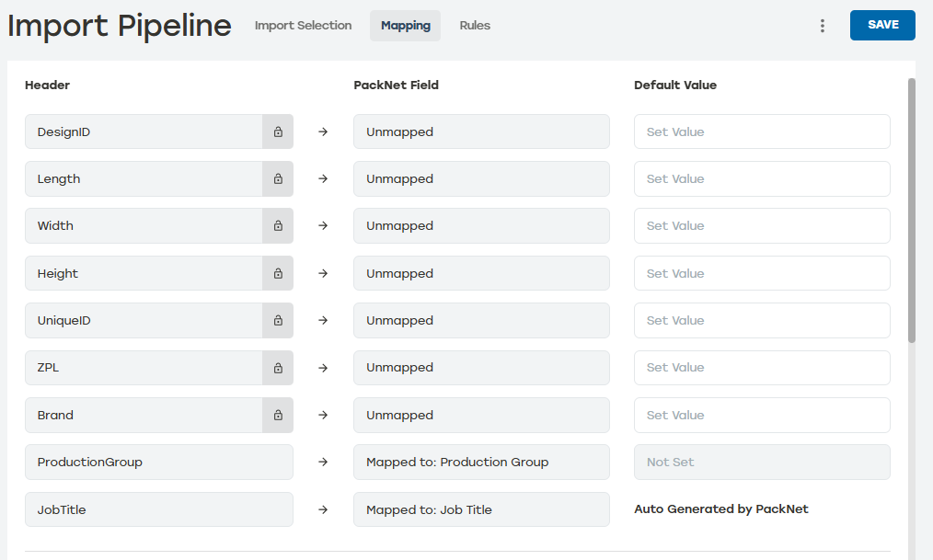Screen dimensions: 933x560
Task: Open the Mapped to: Production Group dropdown
Action: (481, 462)
